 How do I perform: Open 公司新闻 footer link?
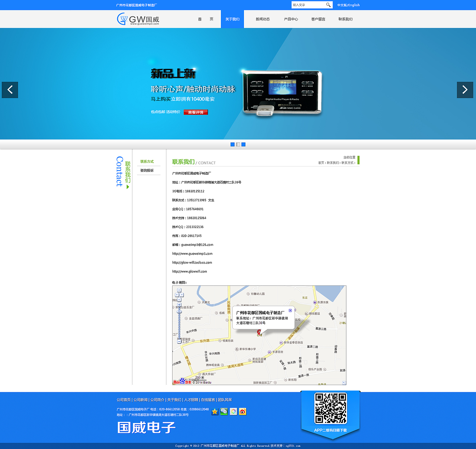point(141,400)
